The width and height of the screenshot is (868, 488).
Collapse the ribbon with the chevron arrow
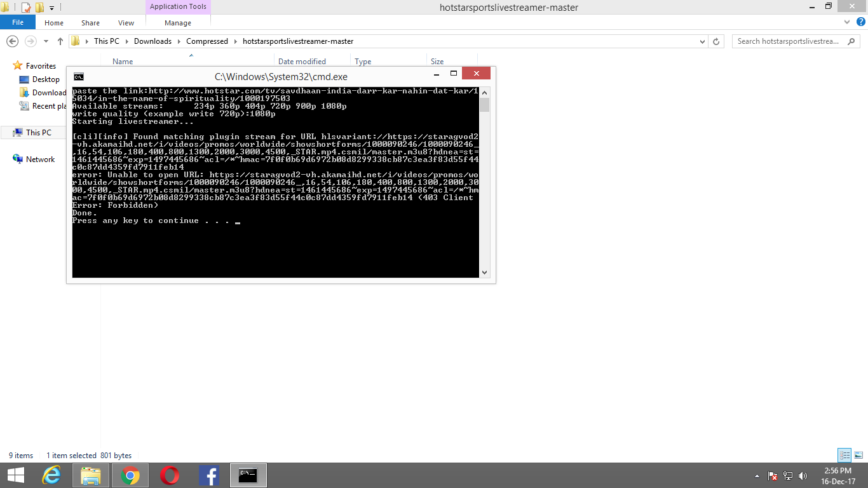[x=846, y=21]
